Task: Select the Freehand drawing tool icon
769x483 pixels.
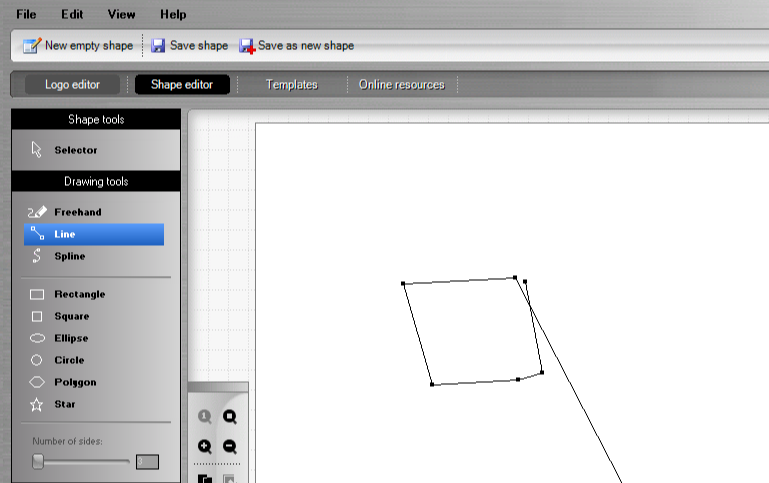Action: (37, 212)
